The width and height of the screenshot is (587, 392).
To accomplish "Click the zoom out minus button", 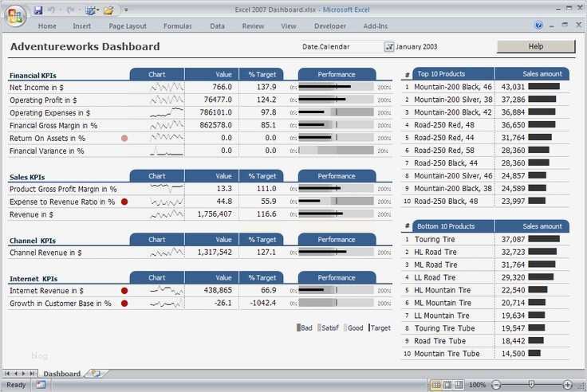I will point(496,385).
